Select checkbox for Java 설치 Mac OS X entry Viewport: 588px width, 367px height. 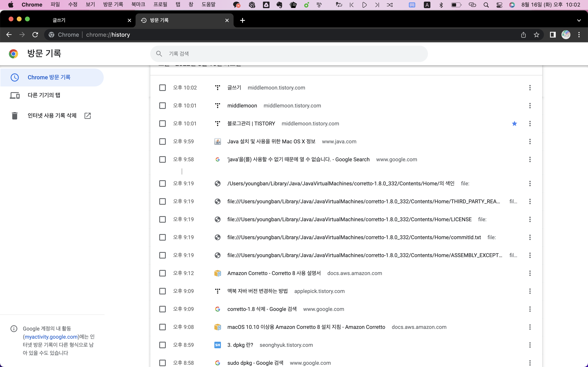162,141
